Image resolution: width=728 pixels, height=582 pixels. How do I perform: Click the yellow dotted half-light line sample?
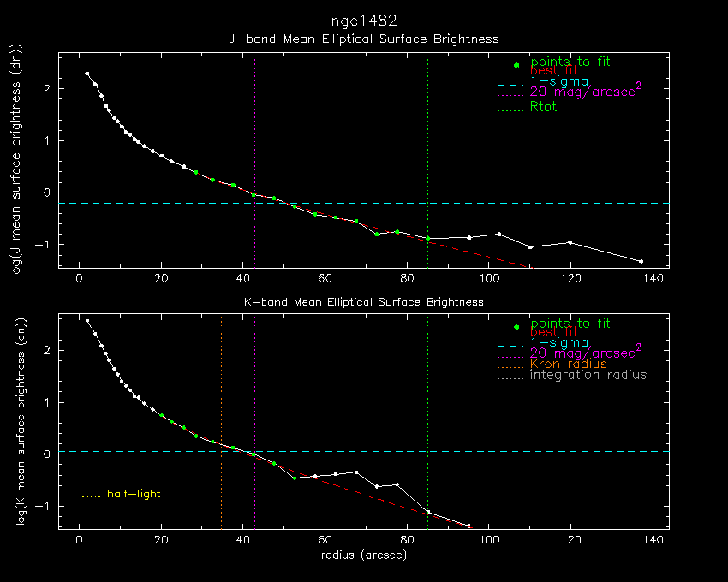pos(92,495)
